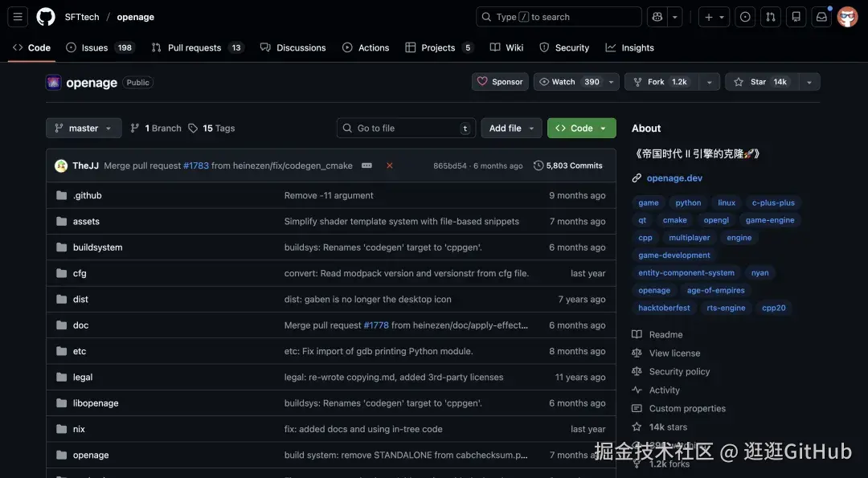This screenshot has height=478, width=868.
Task: Open the 5,803 Commits history
Action: coord(568,165)
